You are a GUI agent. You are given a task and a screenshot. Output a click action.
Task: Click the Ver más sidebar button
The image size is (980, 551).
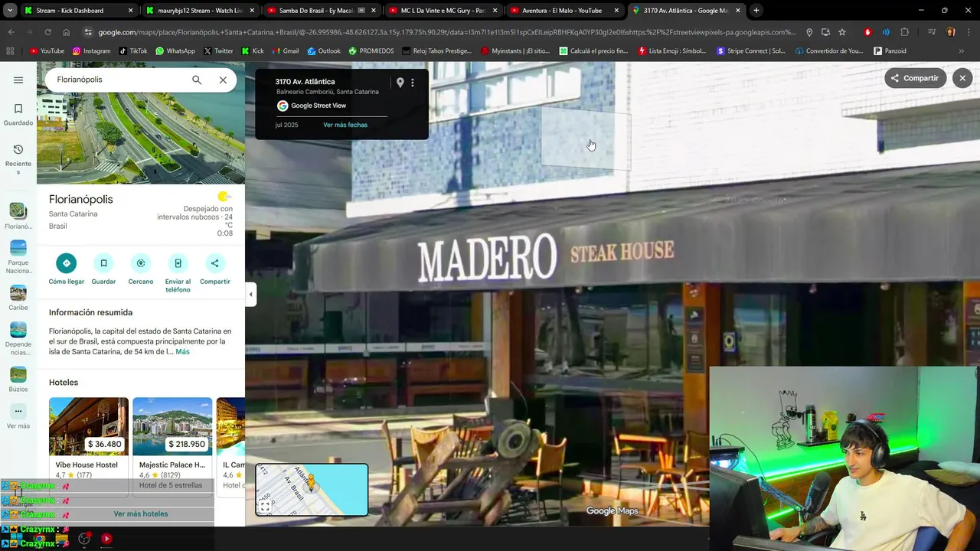click(x=18, y=416)
